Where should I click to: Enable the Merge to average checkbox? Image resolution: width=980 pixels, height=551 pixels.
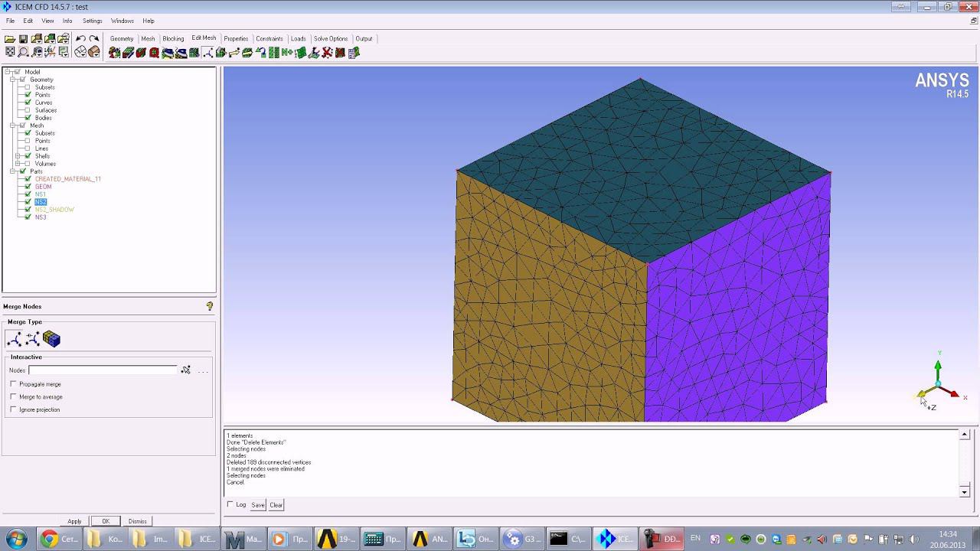click(x=14, y=397)
